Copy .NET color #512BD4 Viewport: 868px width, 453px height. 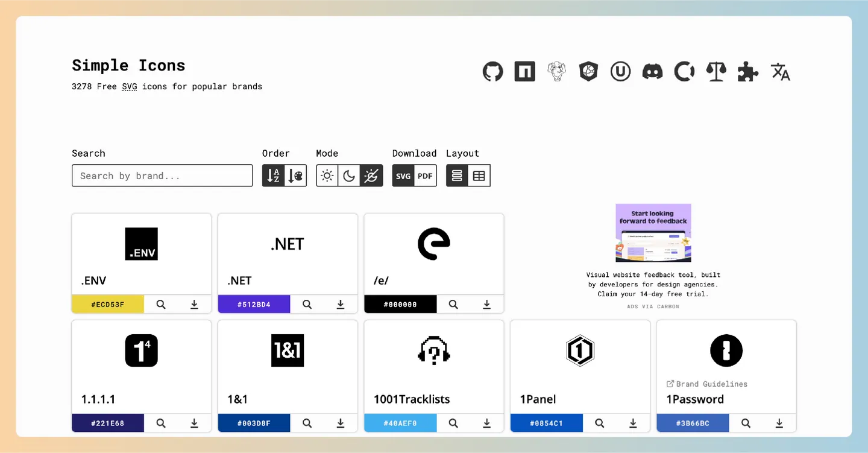(254, 305)
